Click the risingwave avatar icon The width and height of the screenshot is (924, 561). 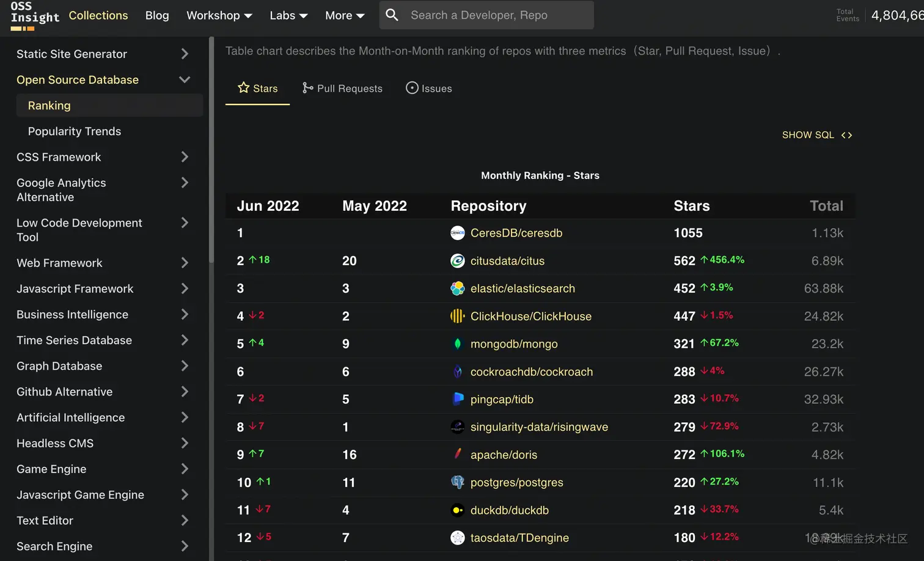click(458, 427)
